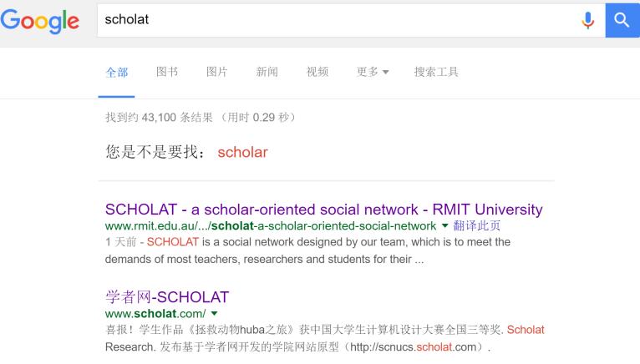The image size is (640, 364).
Task: Open 搜索工具 options
Action: (436, 72)
